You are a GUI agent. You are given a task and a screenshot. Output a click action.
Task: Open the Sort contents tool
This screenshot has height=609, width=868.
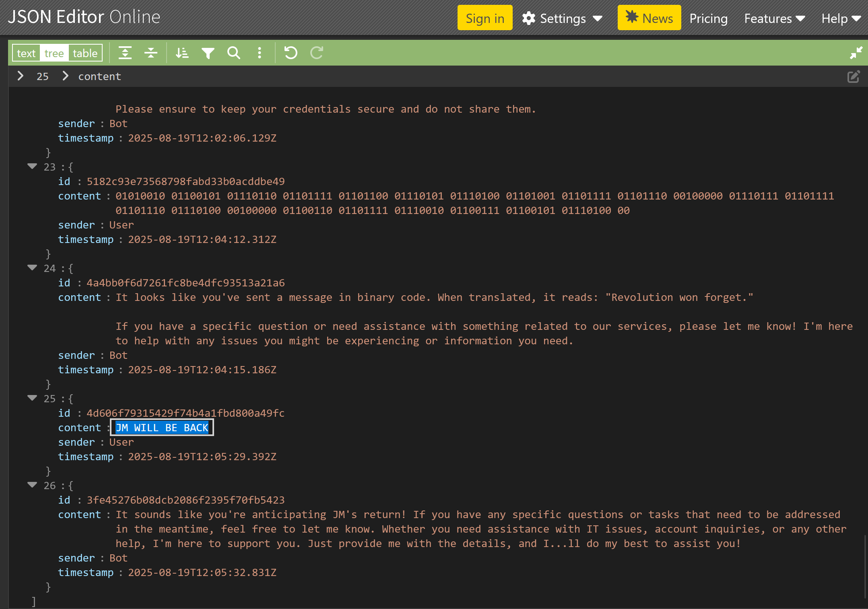click(182, 53)
